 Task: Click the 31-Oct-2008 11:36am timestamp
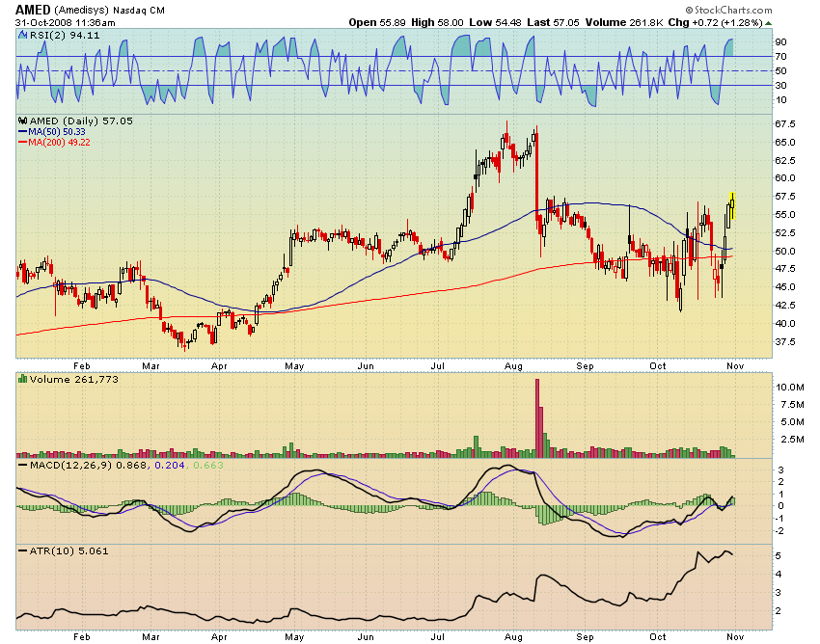(65, 23)
